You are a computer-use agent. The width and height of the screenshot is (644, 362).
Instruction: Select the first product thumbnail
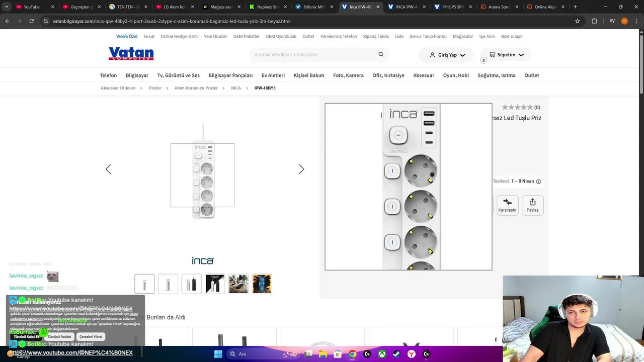pos(144,284)
